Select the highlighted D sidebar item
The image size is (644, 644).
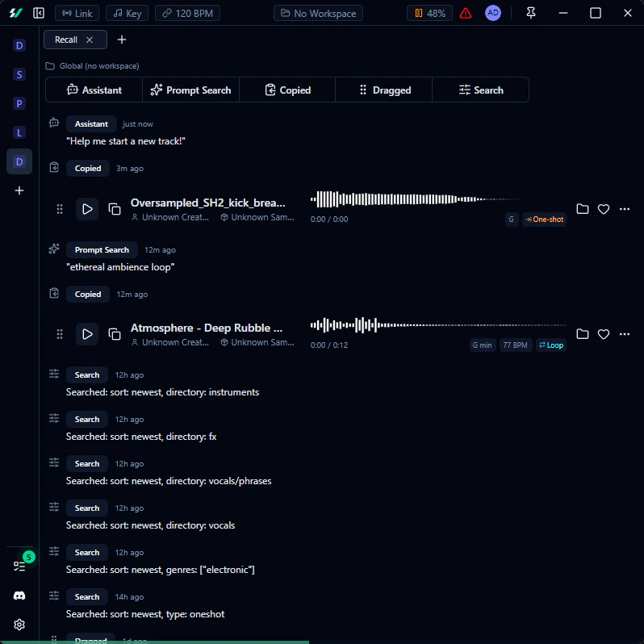19,161
